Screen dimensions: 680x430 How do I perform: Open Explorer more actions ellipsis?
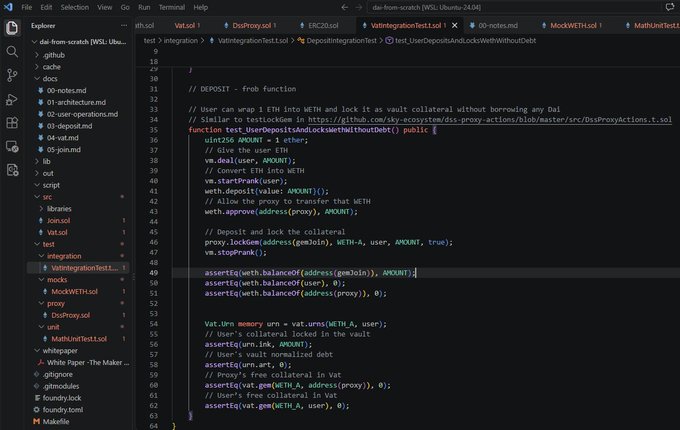[x=124, y=26]
